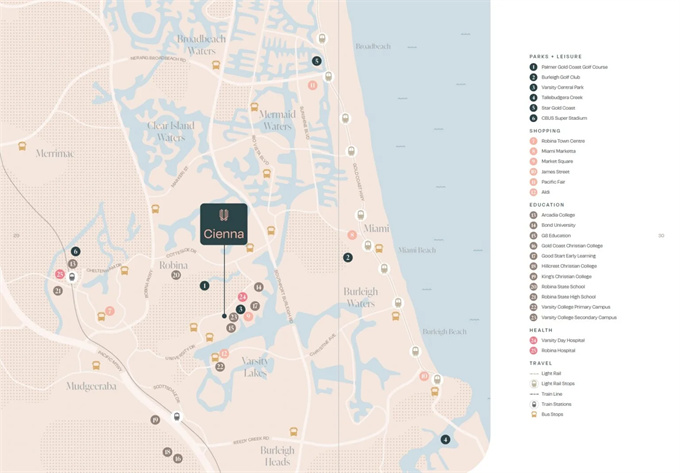This screenshot has height=473, width=680.
Task: Click the Bus Stops icon in legend
Action: coord(534,414)
